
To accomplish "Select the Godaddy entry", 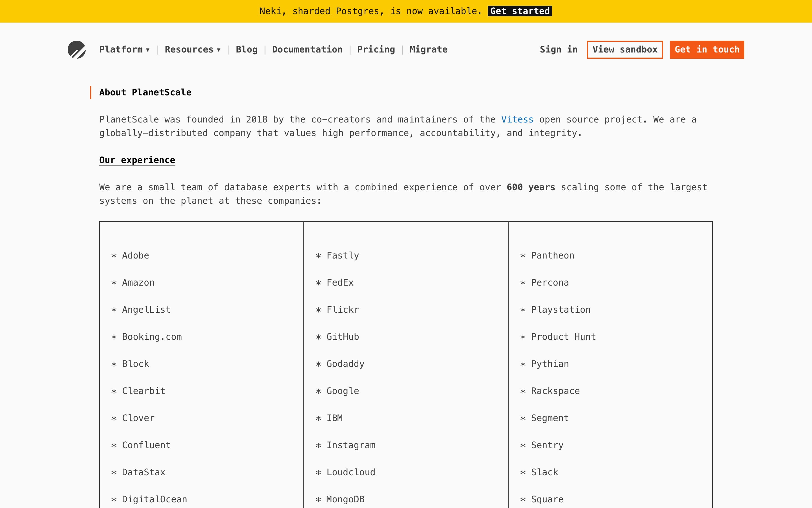I will pos(345,364).
